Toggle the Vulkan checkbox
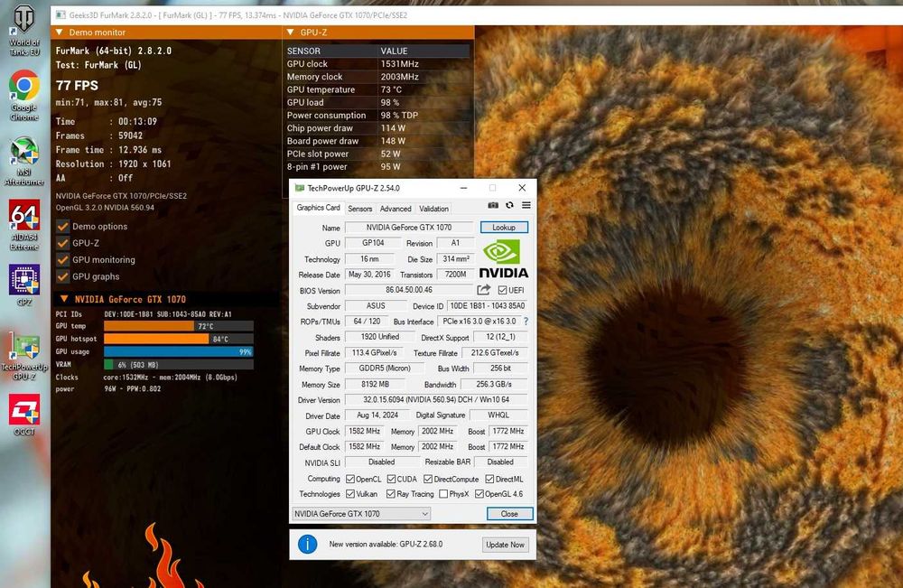This screenshot has width=903, height=588. (350, 494)
